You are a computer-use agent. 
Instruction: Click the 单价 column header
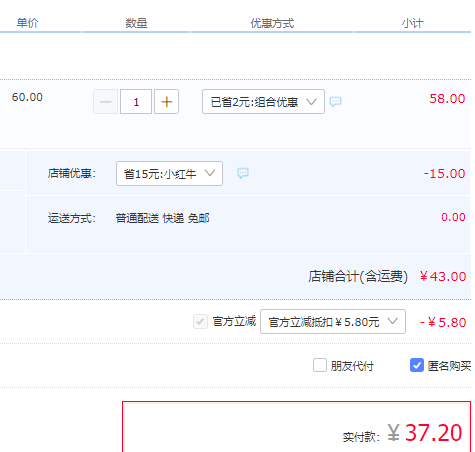tap(27, 23)
